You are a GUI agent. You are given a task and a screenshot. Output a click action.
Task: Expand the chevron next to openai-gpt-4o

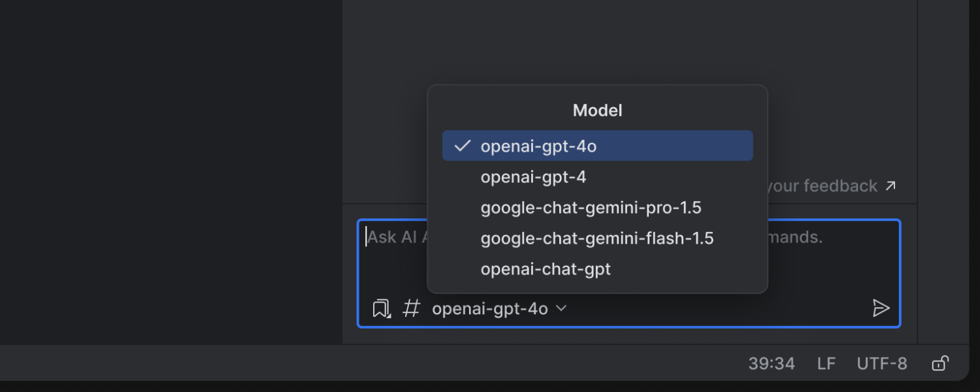point(560,308)
